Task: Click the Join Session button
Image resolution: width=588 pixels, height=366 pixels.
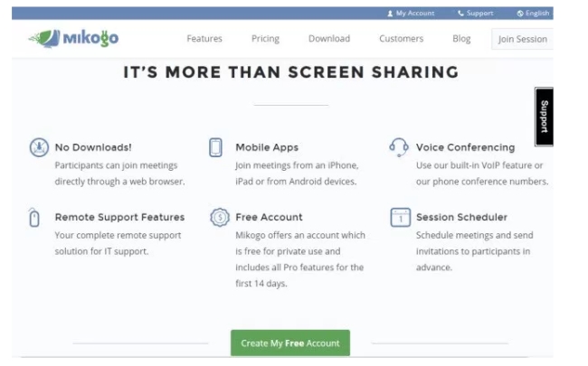Action: 522,39
